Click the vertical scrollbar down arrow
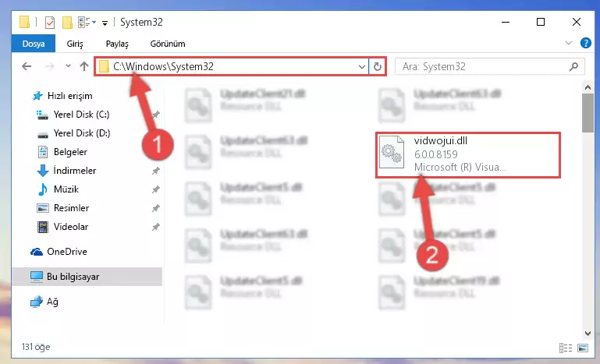600x364 pixels. [x=588, y=334]
